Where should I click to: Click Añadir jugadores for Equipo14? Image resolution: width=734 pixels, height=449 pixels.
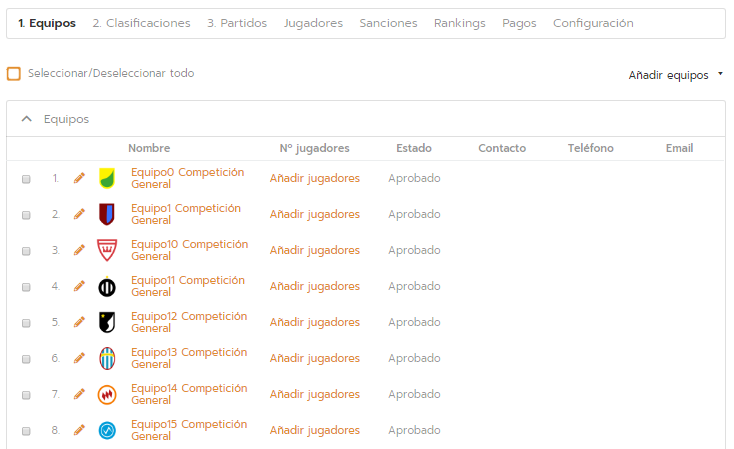pos(315,394)
